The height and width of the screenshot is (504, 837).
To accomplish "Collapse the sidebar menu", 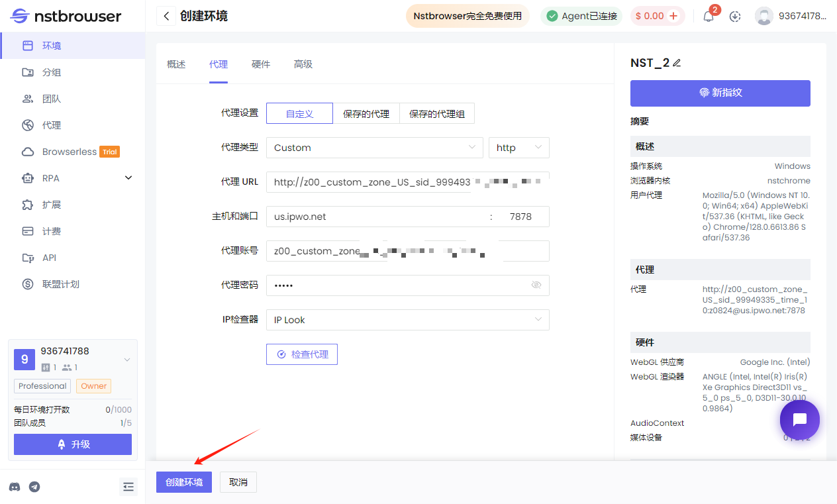I will coord(128,487).
